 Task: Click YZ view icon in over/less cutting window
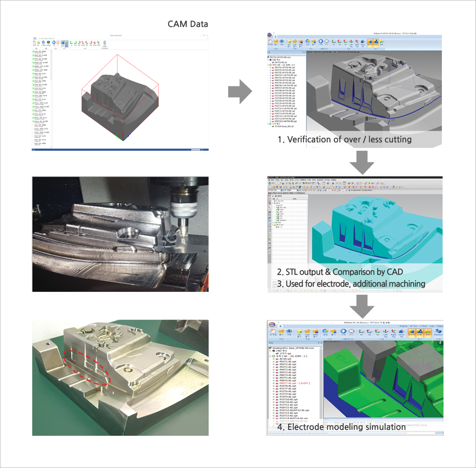click(345, 42)
